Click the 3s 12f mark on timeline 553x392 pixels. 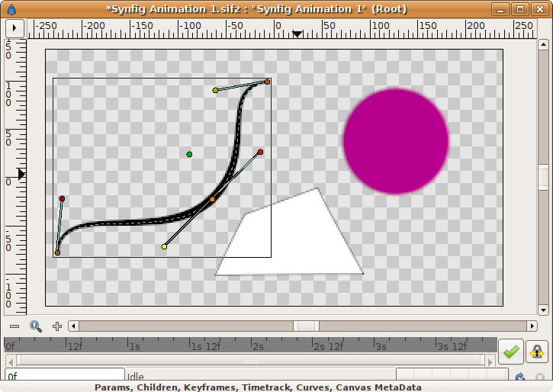click(452, 346)
